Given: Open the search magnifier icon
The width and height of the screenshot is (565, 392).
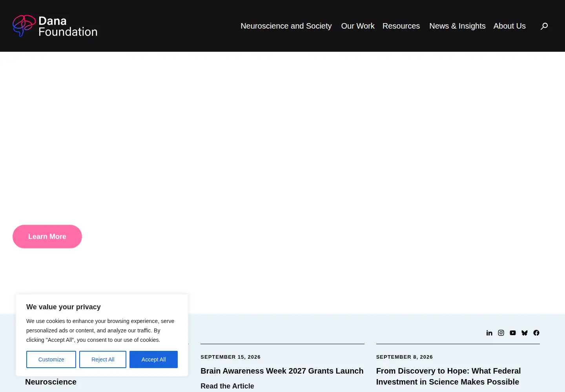Looking at the screenshot, I should pyautogui.click(x=544, y=26).
